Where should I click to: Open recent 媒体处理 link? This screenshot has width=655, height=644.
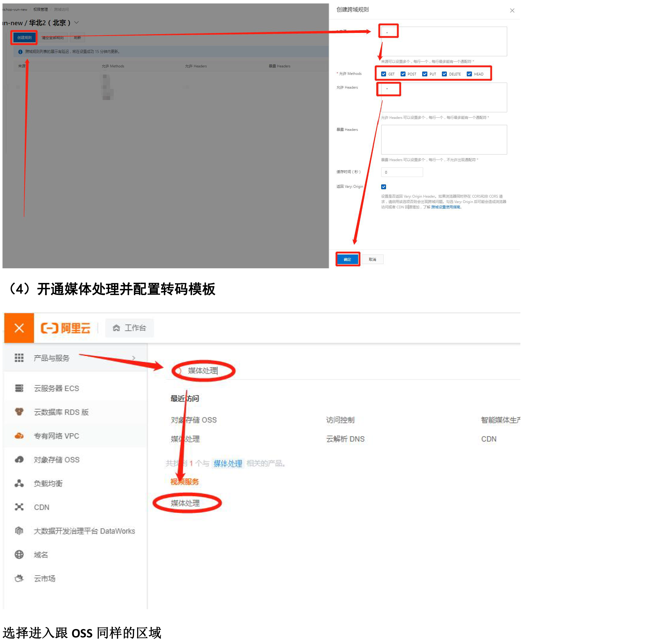pyautogui.click(x=185, y=439)
